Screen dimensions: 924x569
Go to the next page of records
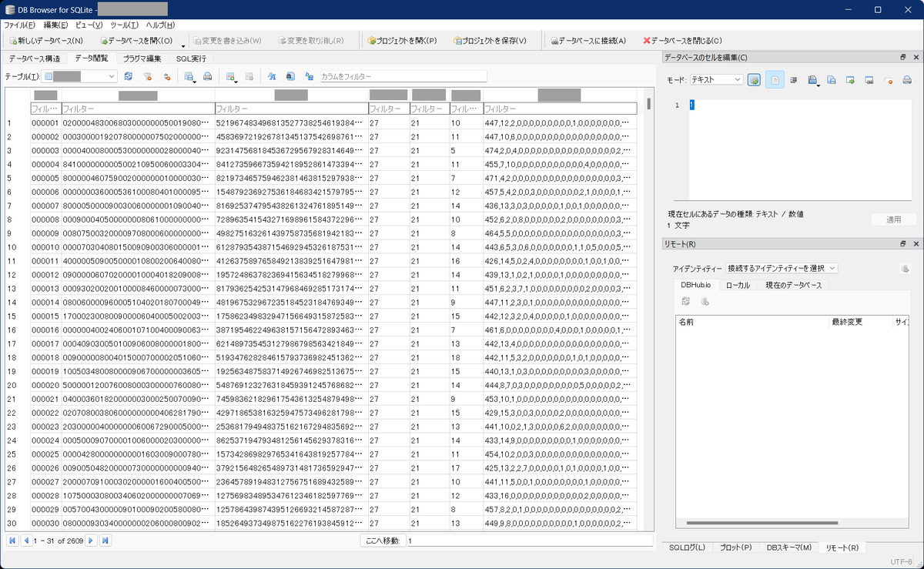(91, 541)
